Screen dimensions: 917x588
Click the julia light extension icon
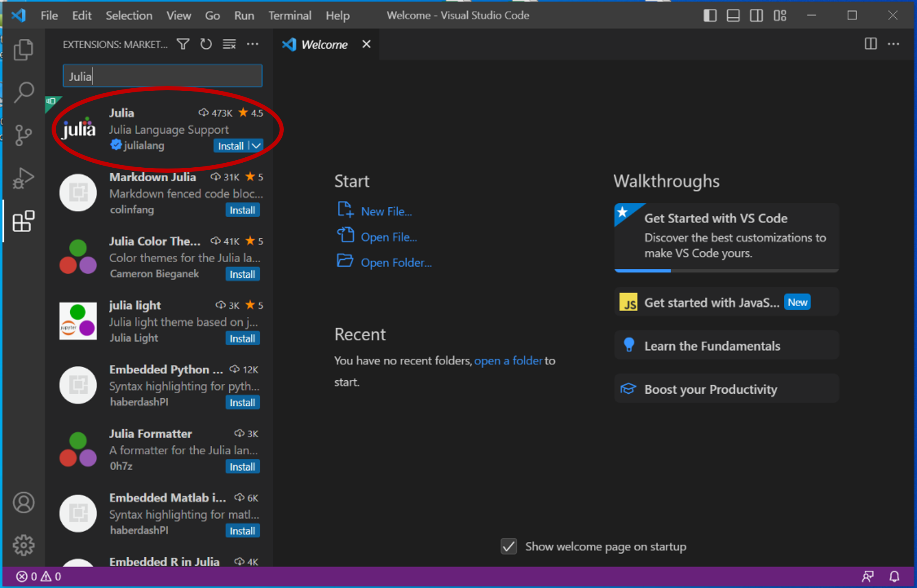pyautogui.click(x=78, y=321)
